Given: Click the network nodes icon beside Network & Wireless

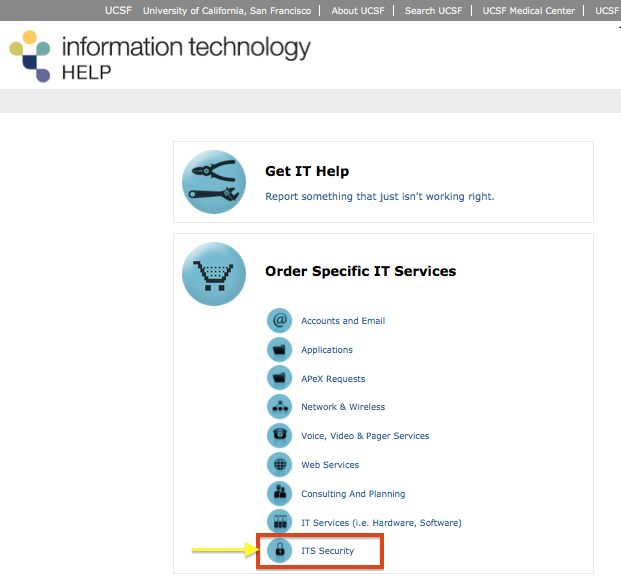Looking at the screenshot, I should 280,407.
